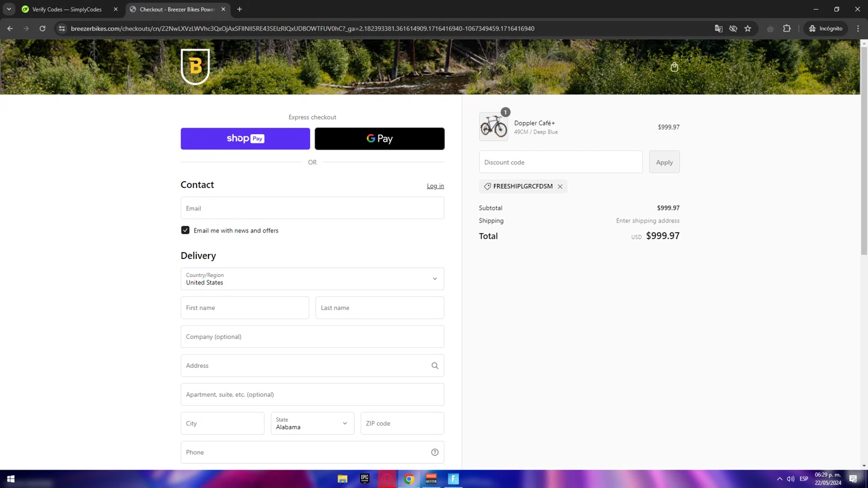This screenshot has height=488, width=868.
Task: Click the First name field
Action: [245, 308]
